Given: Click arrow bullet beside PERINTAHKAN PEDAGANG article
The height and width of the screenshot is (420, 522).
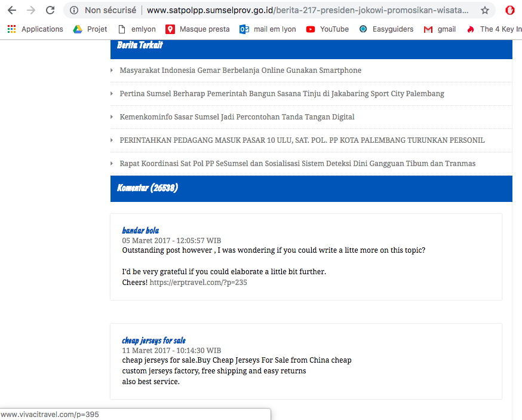Looking at the screenshot, I should click(112, 140).
